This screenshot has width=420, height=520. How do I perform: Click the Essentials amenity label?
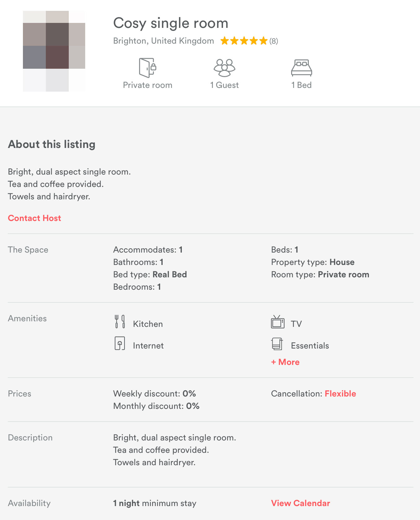point(310,346)
